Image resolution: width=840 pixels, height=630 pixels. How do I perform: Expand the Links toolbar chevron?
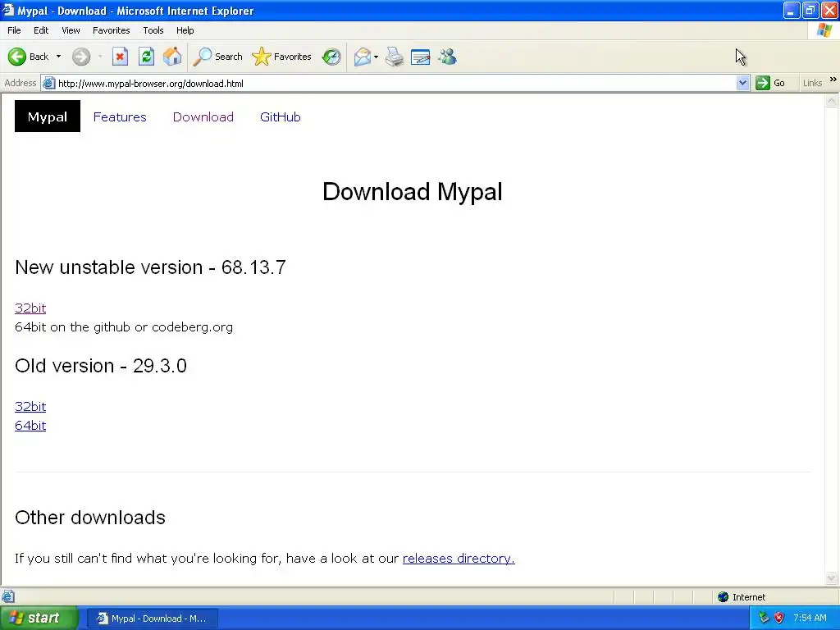(833, 80)
